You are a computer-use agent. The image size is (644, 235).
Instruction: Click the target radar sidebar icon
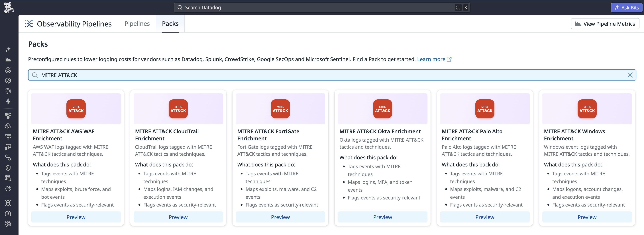click(x=8, y=70)
